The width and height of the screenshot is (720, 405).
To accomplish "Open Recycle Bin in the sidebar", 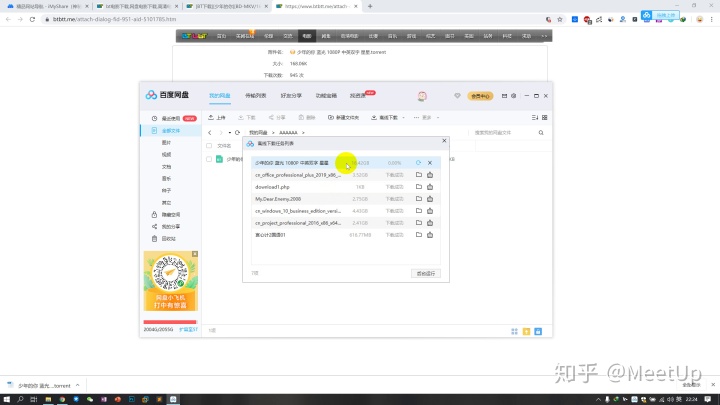I will [x=170, y=239].
